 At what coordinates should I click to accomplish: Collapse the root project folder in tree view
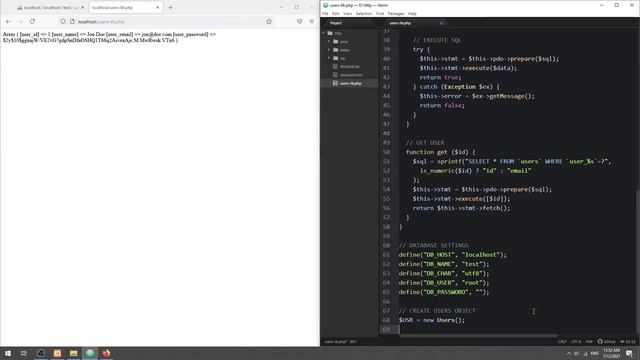pyautogui.click(x=324, y=33)
